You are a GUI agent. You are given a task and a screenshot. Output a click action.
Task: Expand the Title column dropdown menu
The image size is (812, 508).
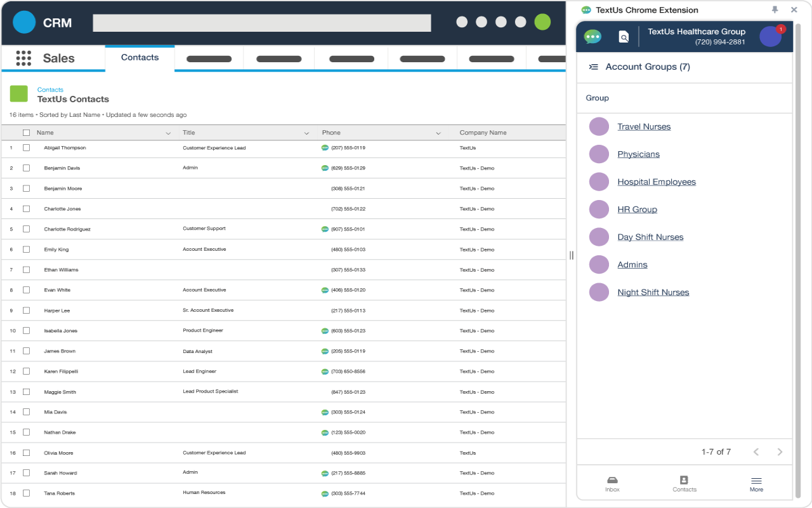[x=306, y=133]
